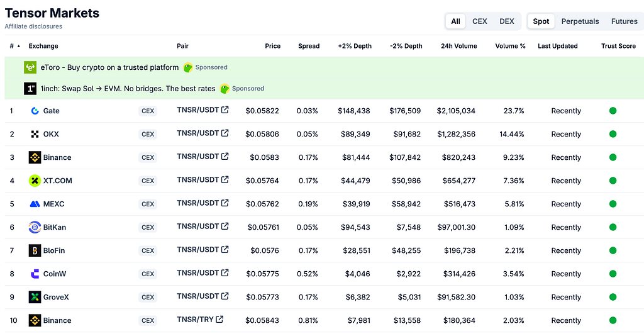Click the XT.COM green logo icon
644x336 pixels.
coord(35,181)
